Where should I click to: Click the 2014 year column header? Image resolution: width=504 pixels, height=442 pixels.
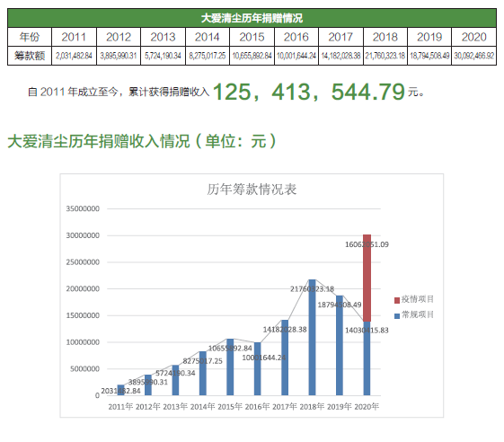(x=208, y=37)
